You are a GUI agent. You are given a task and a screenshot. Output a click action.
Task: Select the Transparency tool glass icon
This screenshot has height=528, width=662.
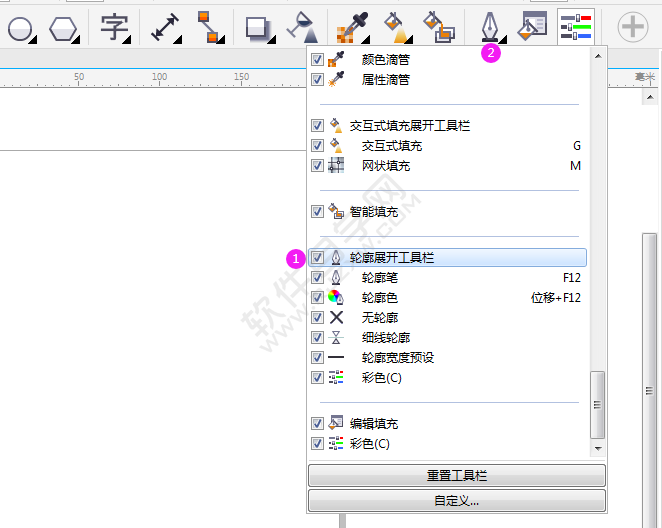click(301, 27)
